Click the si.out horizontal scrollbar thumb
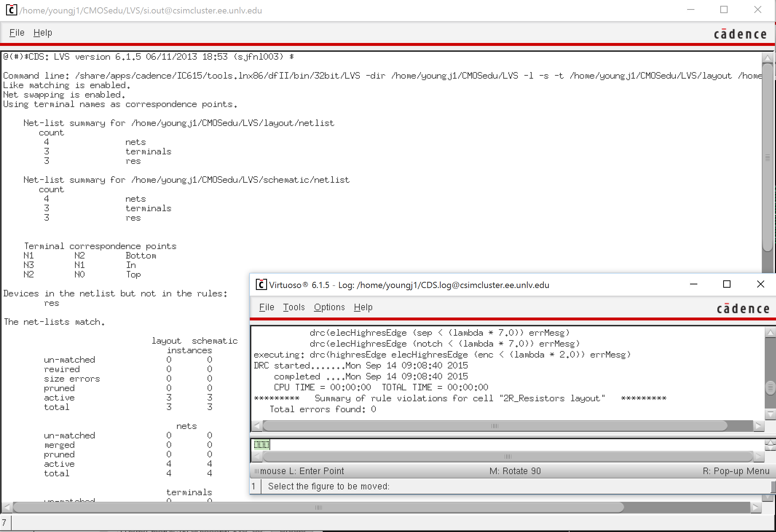 coord(318,507)
